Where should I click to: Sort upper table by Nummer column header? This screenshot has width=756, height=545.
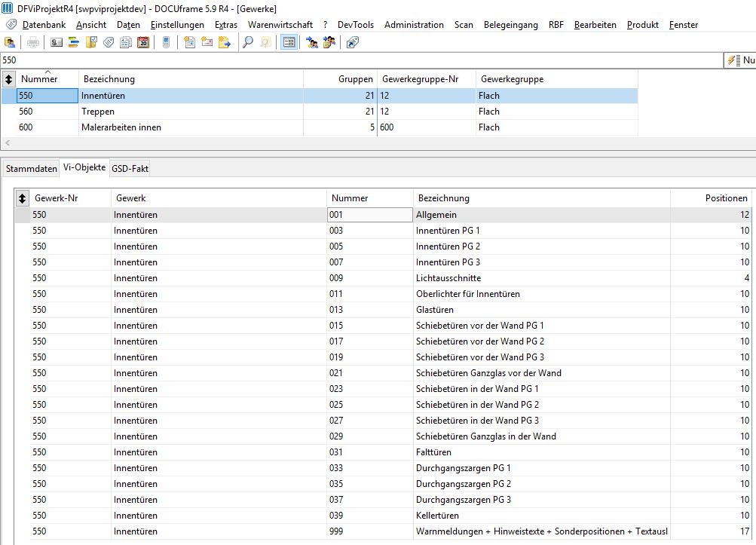(47, 78)
